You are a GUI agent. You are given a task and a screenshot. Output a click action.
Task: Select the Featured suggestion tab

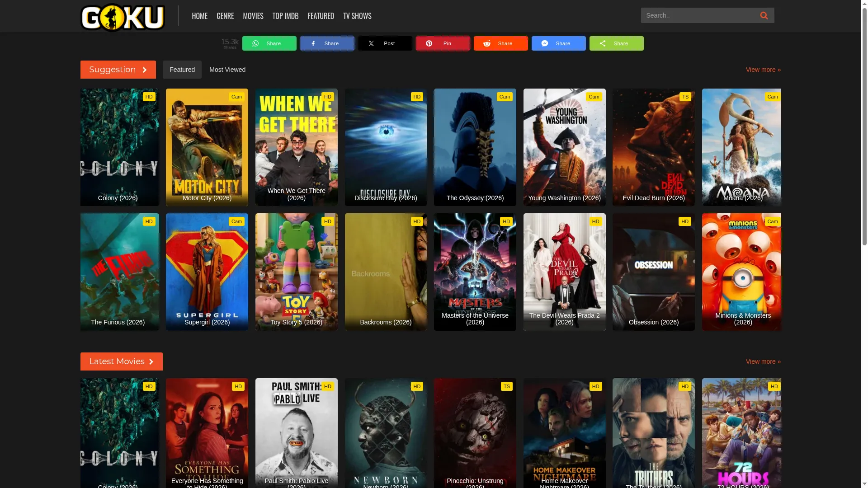tap(182, 70)
